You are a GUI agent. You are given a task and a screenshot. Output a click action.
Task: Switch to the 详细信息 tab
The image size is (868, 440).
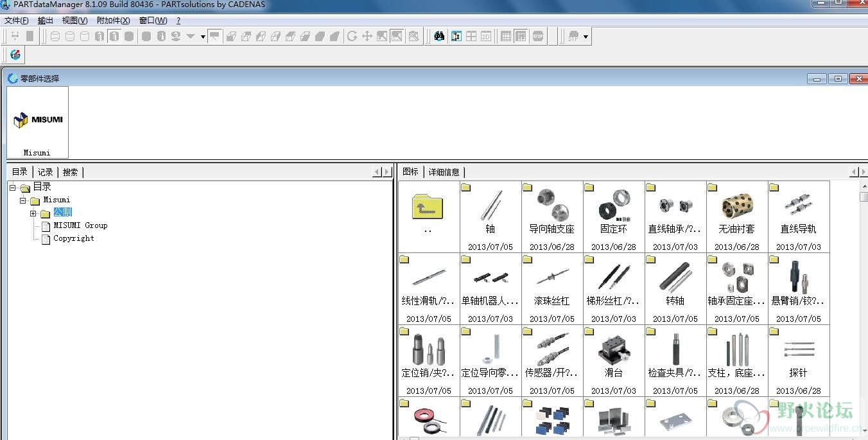444,172
